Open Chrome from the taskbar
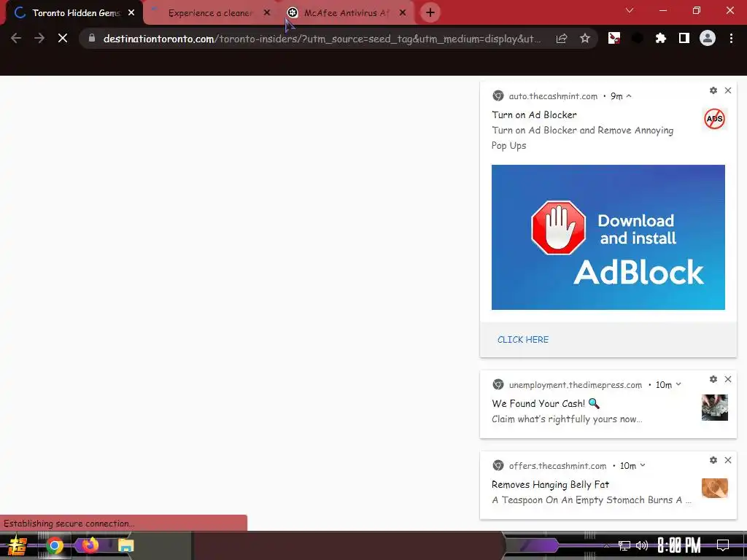Screen dimensions: 747x560 coord(54,545)
